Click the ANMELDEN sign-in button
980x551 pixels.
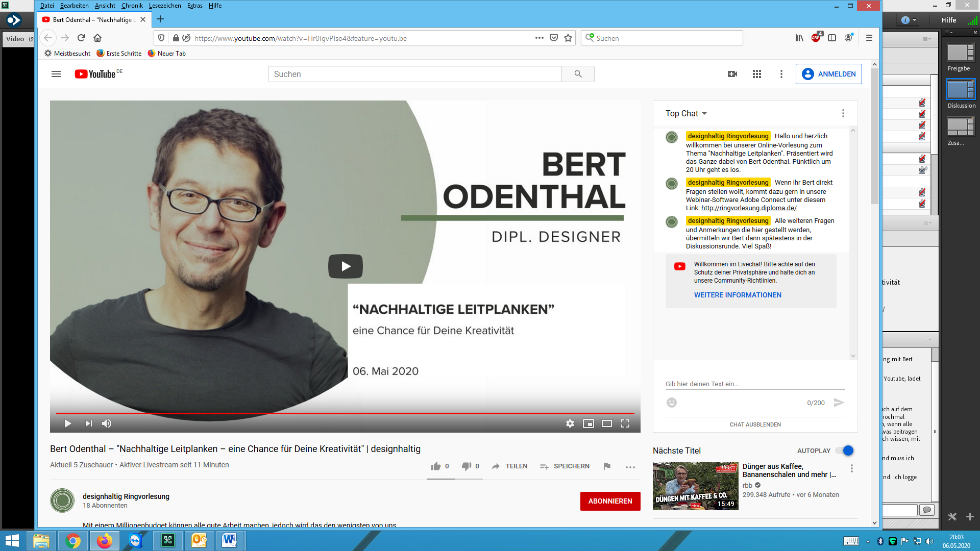(828, 74)
